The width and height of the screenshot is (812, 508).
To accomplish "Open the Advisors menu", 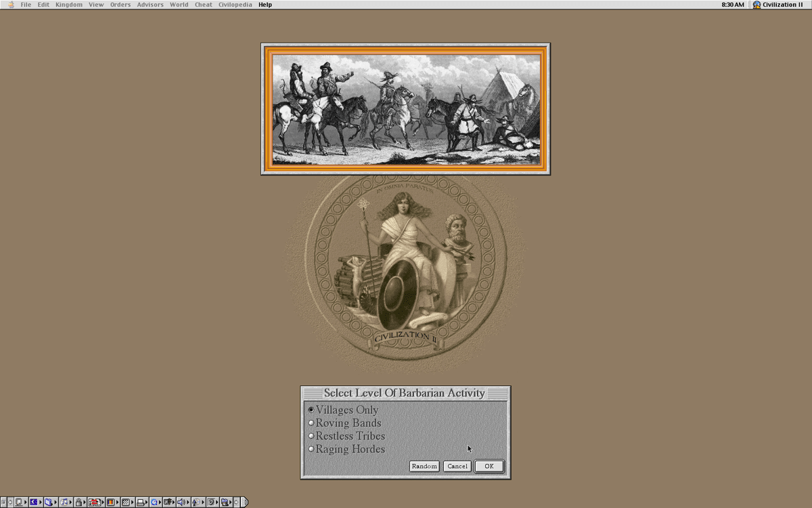I will (150, 5).
